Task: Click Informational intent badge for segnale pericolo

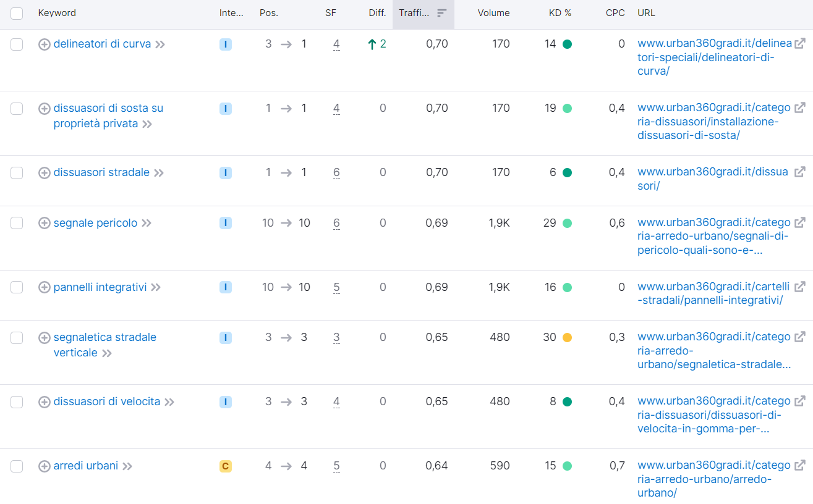Action: [x=226, y=223]
